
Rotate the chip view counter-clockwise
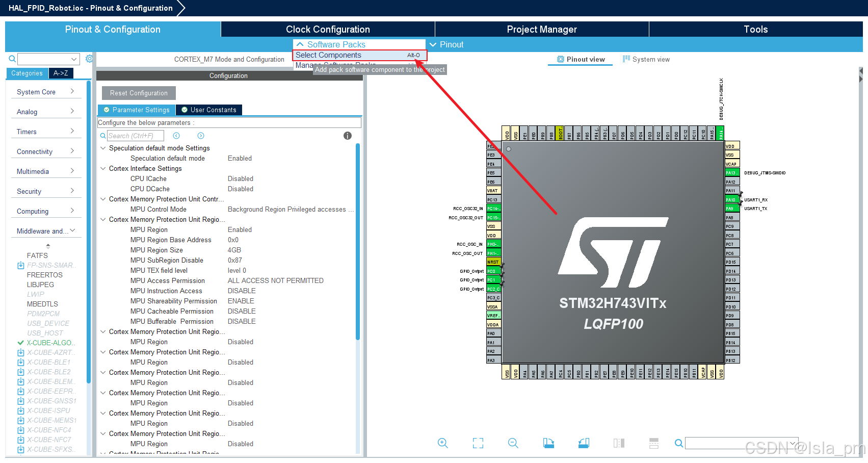click(x=584, y=443)
